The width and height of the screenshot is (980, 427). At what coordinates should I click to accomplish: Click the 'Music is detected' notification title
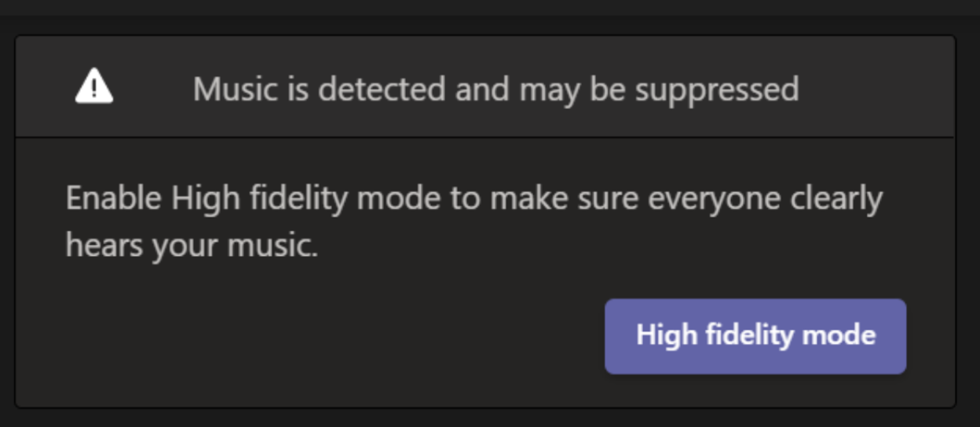pyautogui.click(x=495, y=89)
